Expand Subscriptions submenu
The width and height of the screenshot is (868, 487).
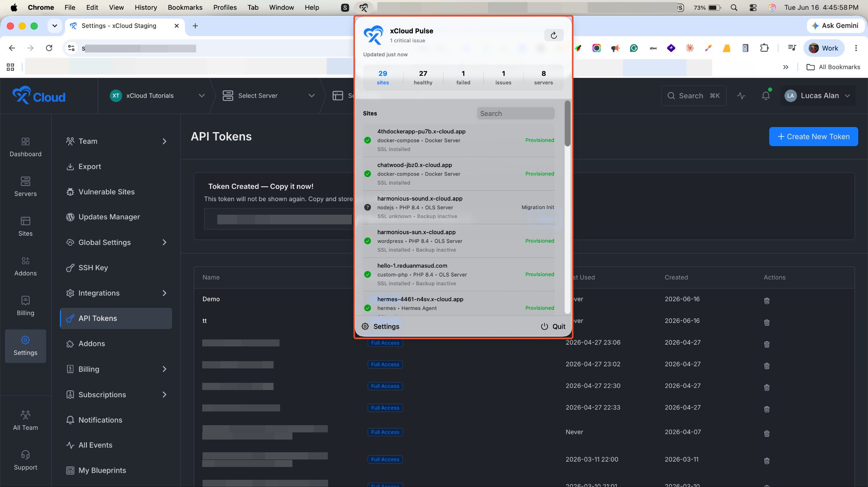tap(116, 395)
